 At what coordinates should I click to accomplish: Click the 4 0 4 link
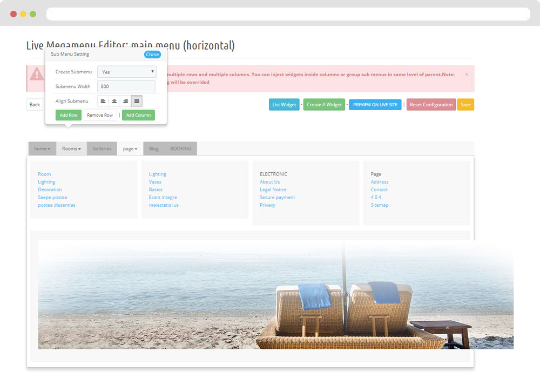coord(376,198)
